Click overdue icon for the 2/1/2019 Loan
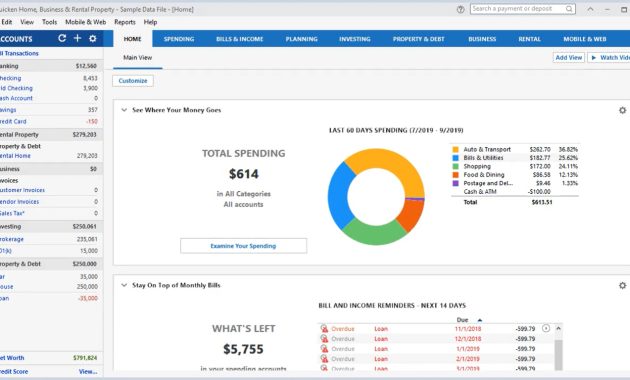 click(x=324, y=359)
